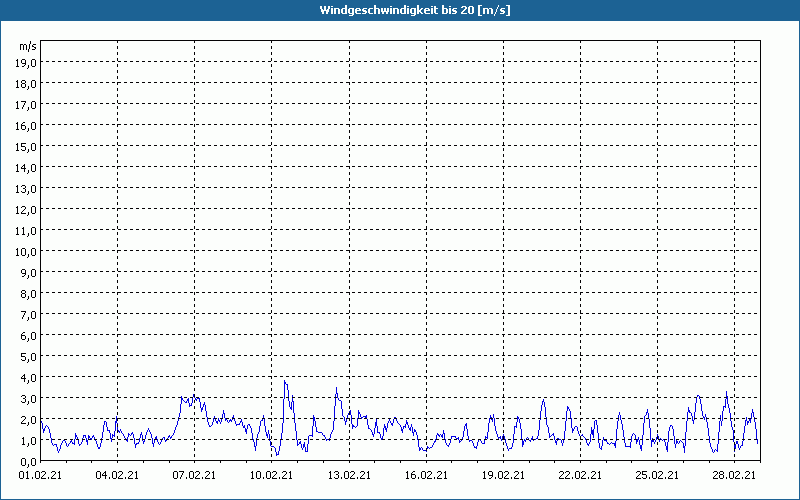The height and width of the screenshot is (500, 800).
Task: Select the 19,0 y-axis value
Action: [27, 63]
